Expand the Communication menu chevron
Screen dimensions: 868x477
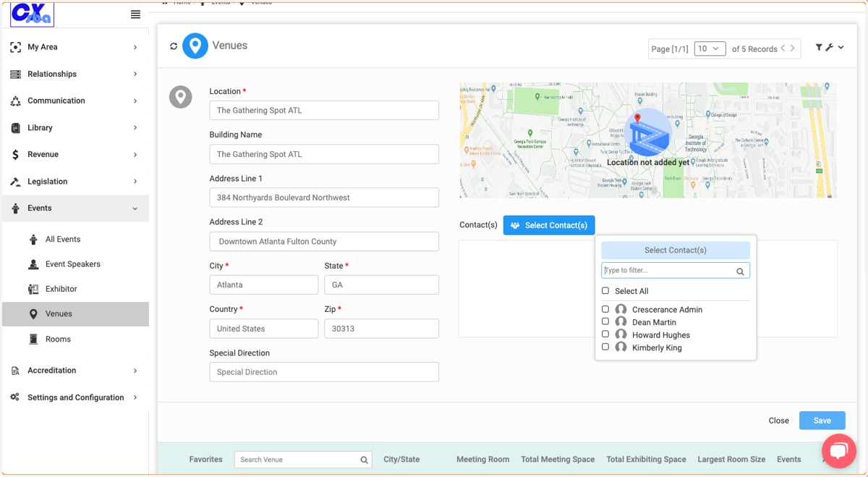[x=135, y=101]
